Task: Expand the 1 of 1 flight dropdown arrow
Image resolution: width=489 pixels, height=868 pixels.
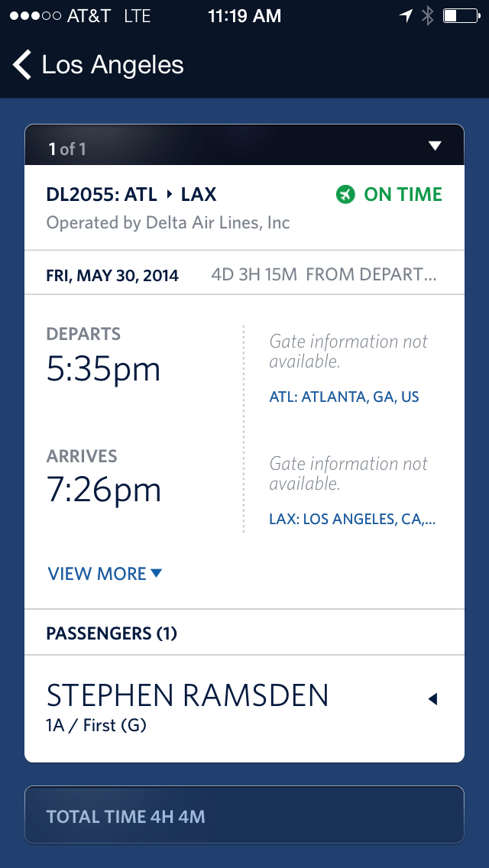Action: (436, 146)
